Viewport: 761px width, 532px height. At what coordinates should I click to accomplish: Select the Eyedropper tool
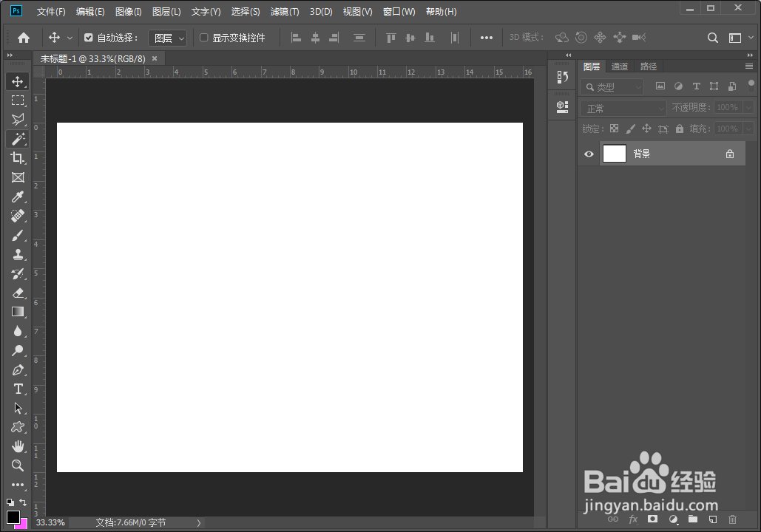(18, 197)
